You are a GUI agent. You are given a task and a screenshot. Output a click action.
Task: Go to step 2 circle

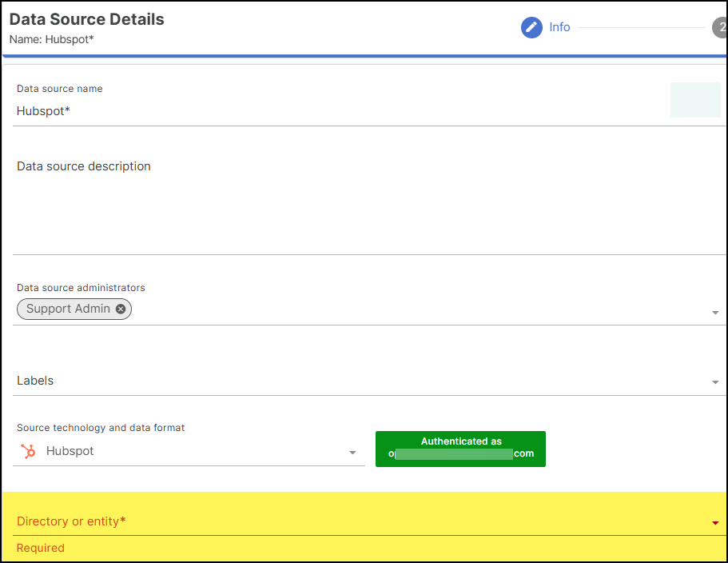coord(720,28)
